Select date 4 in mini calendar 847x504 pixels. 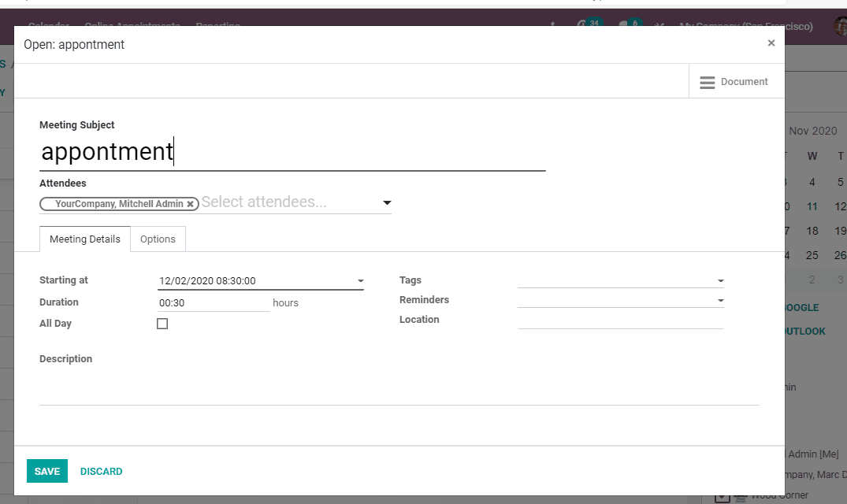(x=812, y=183)
